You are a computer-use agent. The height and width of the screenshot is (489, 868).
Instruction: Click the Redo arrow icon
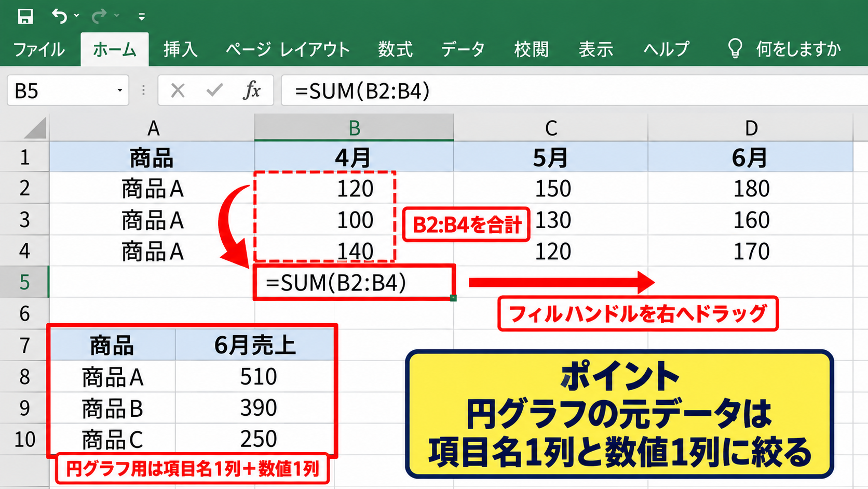99,17
